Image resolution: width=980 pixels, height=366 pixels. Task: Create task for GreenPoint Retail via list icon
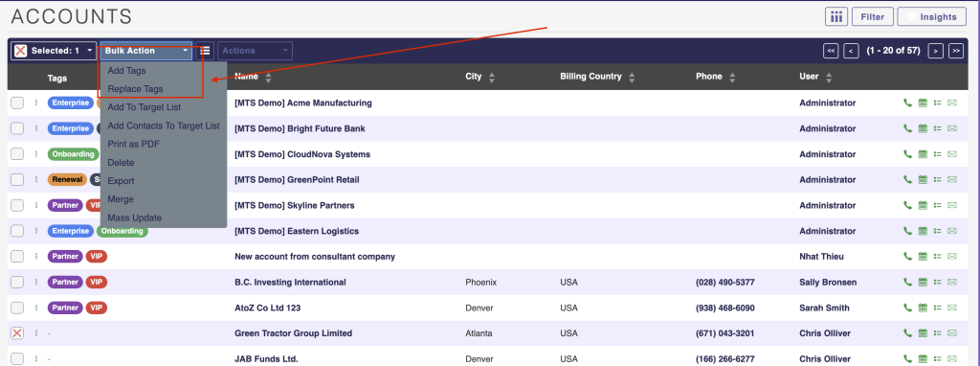tap(938, 179)
